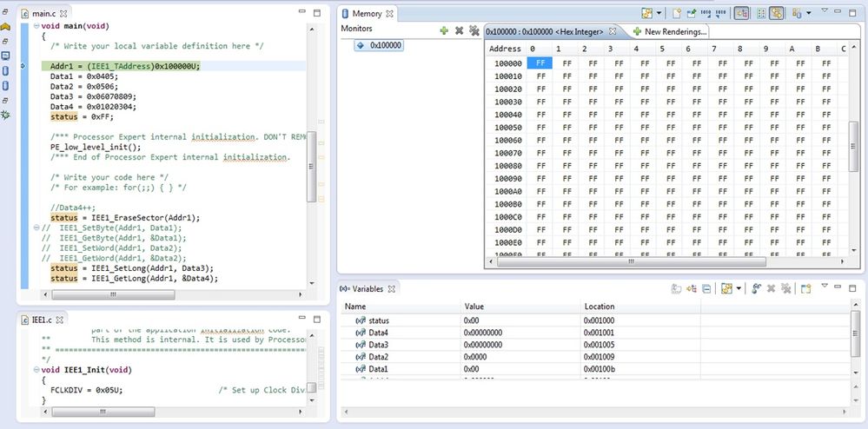Screen dimensions: 868x429
Task: Remove the selected memory monitor
Action: (459, 30)
